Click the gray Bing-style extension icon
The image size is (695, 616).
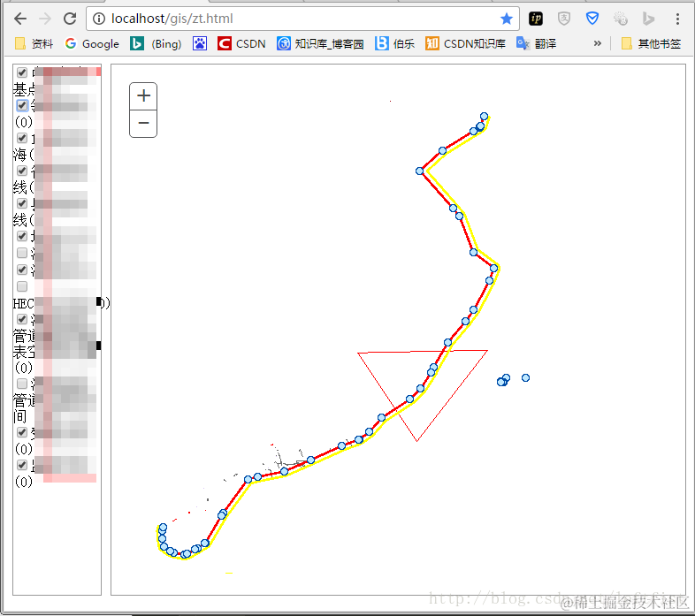pos(648,19)
